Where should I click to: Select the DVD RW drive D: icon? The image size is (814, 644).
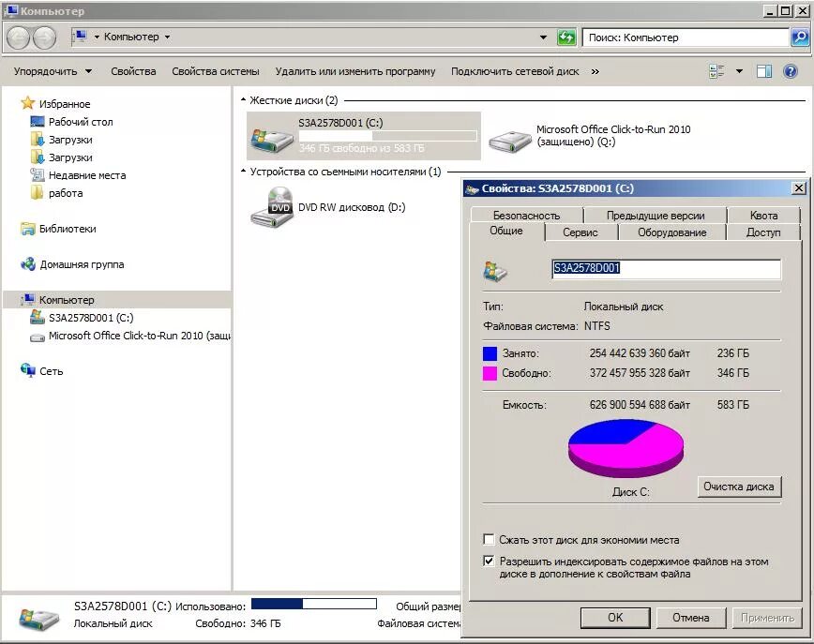tap(272, 207)
